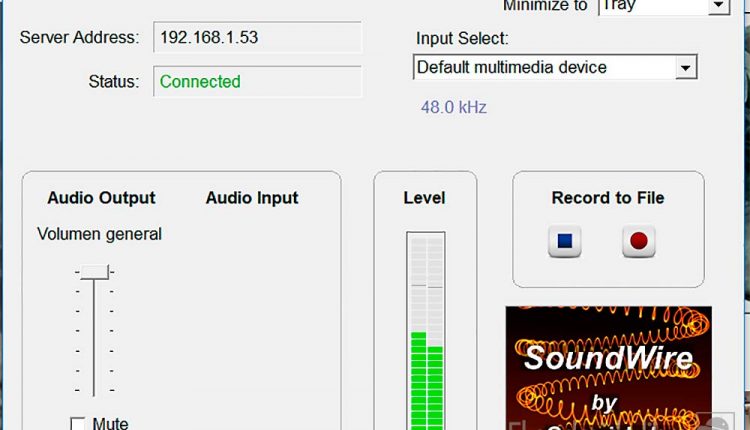The width and height of the screenshot is (750, 430).
Task: Click the Audio Input heading
Action: point(252,198)
